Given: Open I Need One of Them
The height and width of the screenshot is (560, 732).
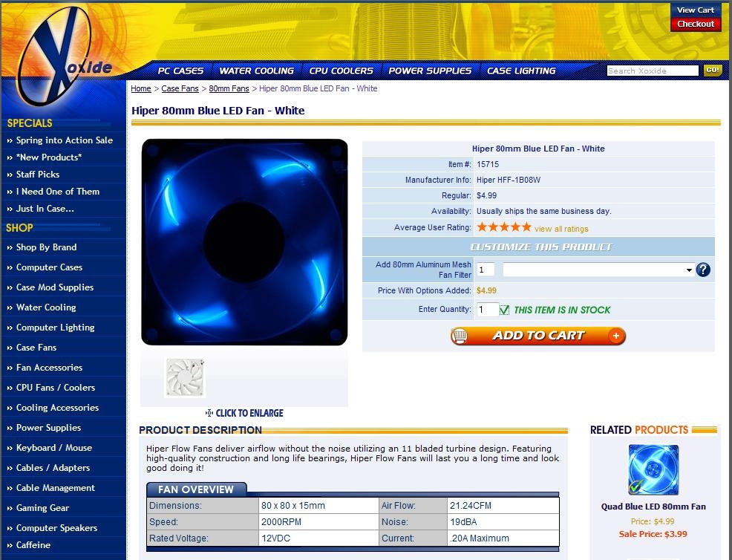Looking at the screenshot, I should coord(58,192).
